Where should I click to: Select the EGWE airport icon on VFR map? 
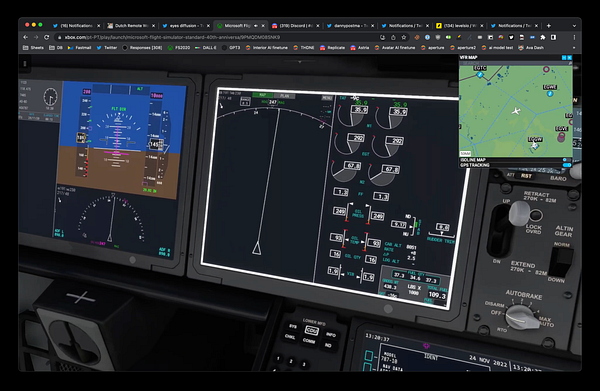coord(550,93)
